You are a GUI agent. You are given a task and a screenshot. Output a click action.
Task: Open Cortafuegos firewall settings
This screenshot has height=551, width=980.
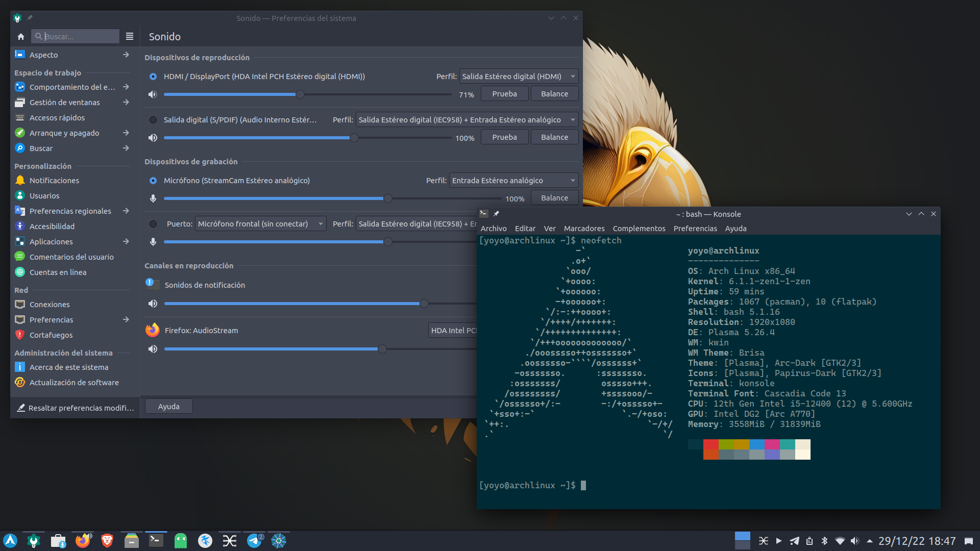click(x=51, y=335)
